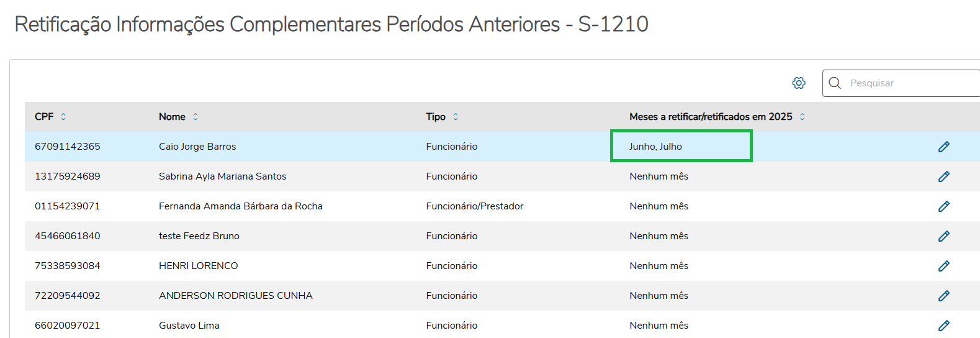Click edit pencil for Sabrina Ayla Mariana Santos
This screenshot has height=338, width=980.
[943, 176]
